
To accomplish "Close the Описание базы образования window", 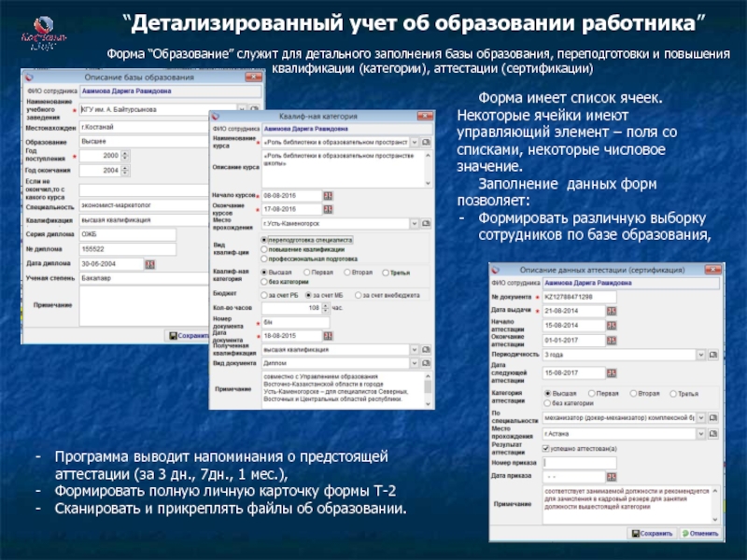I will click(x=253, y=77).
